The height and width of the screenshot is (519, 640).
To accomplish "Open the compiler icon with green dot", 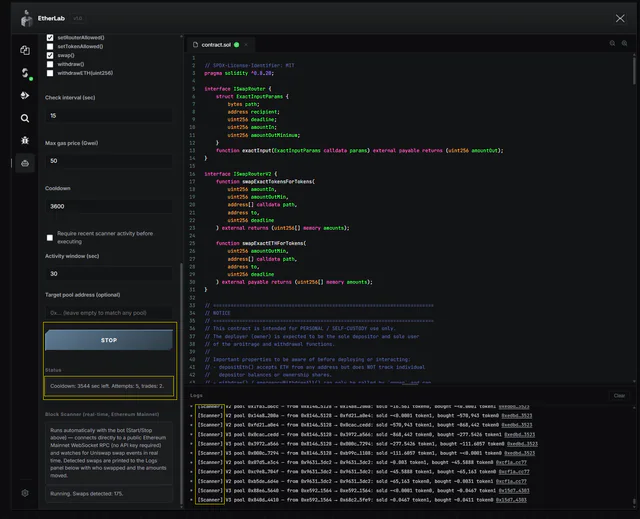I will [x=25, y=73].
